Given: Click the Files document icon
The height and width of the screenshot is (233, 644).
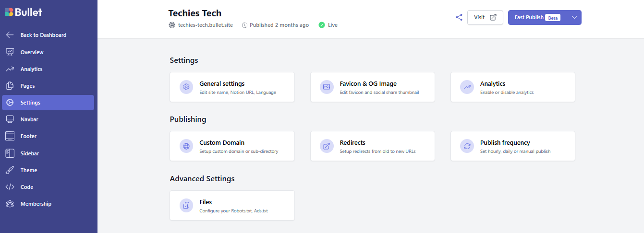Looking at the screenshot, I should point(186,206).
